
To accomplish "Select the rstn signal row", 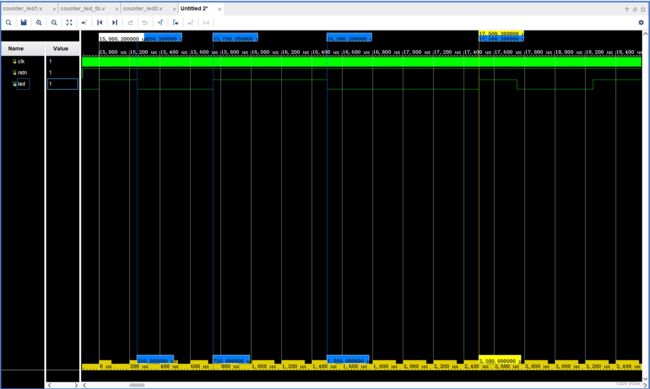I will (23, 73).
